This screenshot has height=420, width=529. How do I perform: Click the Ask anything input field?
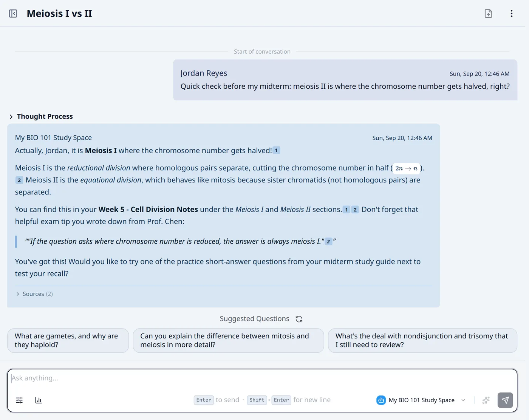(262, 378)
